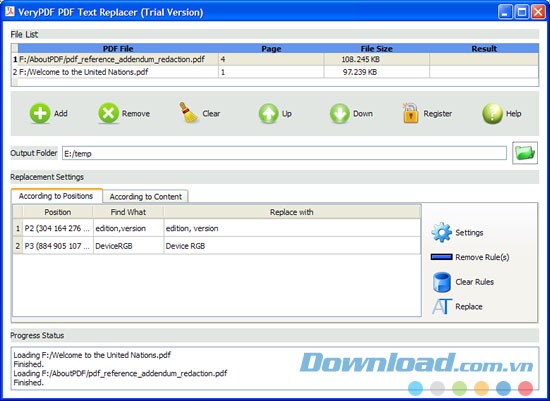
Task: Click the Page column header
Action: click(x=271, y=48)
